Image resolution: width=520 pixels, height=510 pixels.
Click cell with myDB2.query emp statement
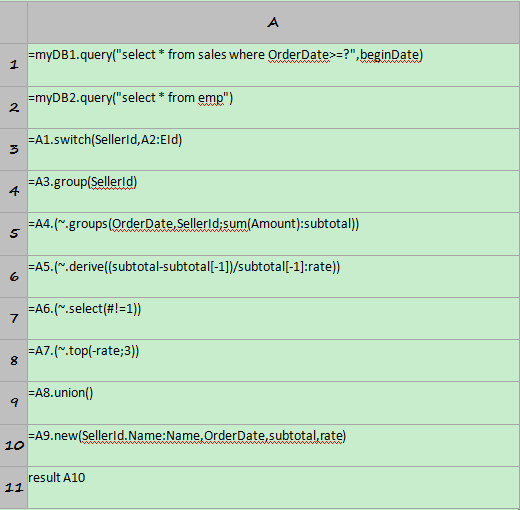(273, 108)
